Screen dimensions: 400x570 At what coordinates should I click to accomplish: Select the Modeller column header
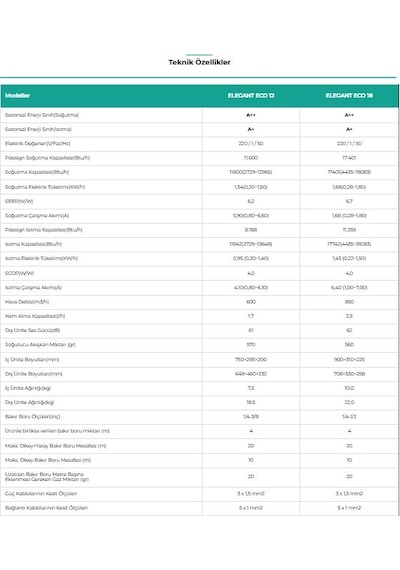17,96
